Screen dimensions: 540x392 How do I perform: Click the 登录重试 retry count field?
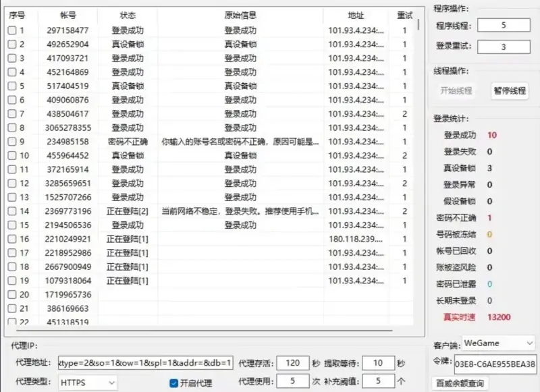click(x=503, y=46)
